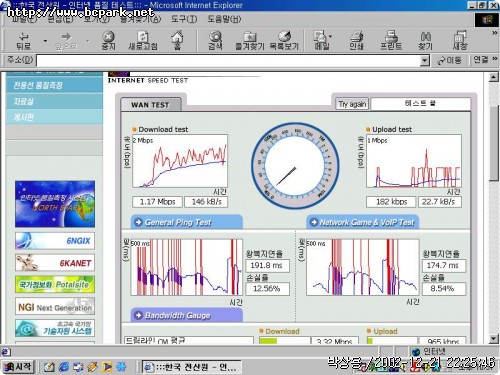The height and width of the screenshot is (375, 500).
Task: Go to the Home toolbar icon
Action: click(177, 40)
